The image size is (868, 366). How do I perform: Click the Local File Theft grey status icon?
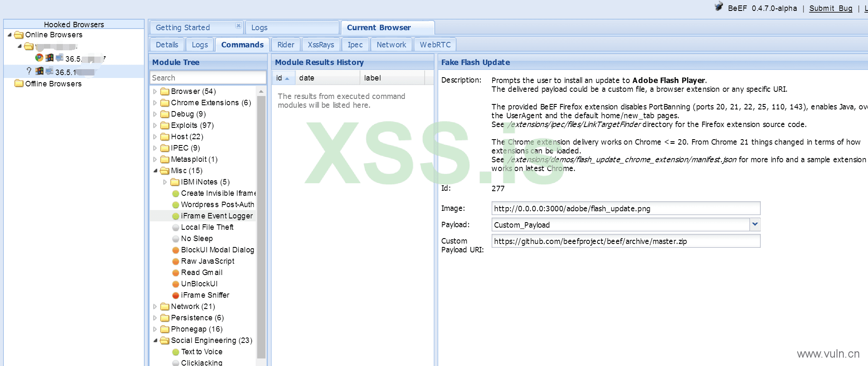176,228
